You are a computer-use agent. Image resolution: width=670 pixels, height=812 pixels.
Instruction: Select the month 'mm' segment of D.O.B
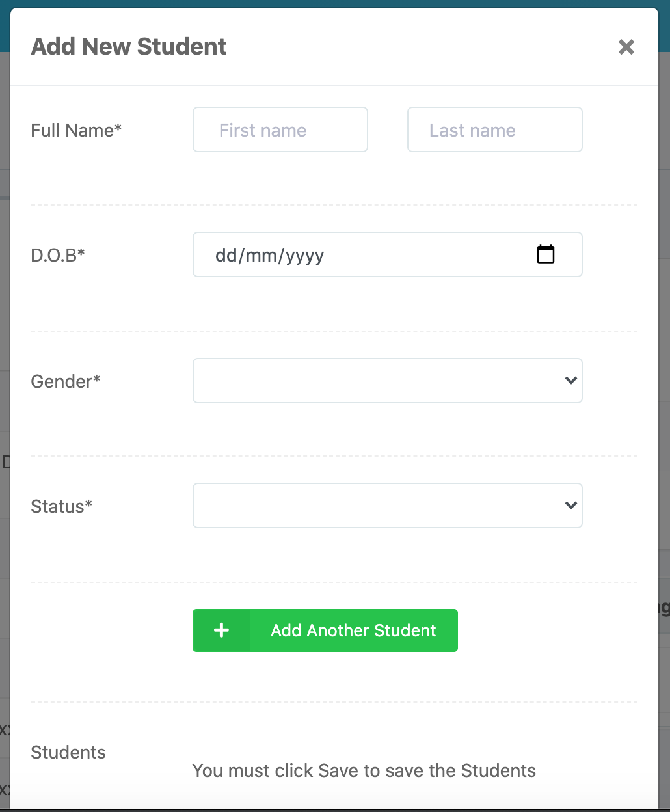(261, 255)
